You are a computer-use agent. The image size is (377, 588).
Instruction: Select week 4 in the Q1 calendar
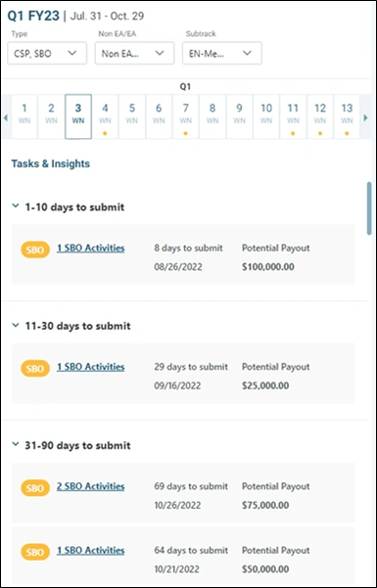(105, 116)
